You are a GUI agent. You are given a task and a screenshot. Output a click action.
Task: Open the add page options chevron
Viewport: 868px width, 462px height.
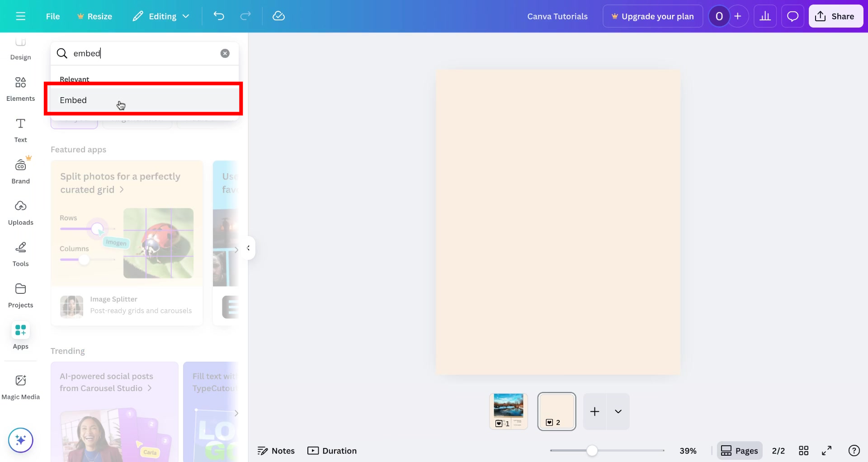click(618, 411)
